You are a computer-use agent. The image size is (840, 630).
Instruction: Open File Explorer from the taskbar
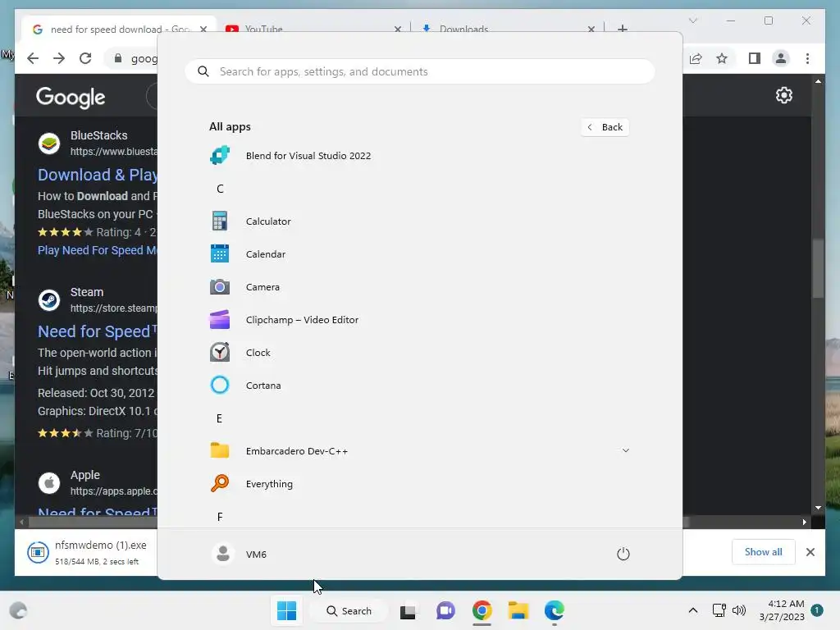coord(518,610)
